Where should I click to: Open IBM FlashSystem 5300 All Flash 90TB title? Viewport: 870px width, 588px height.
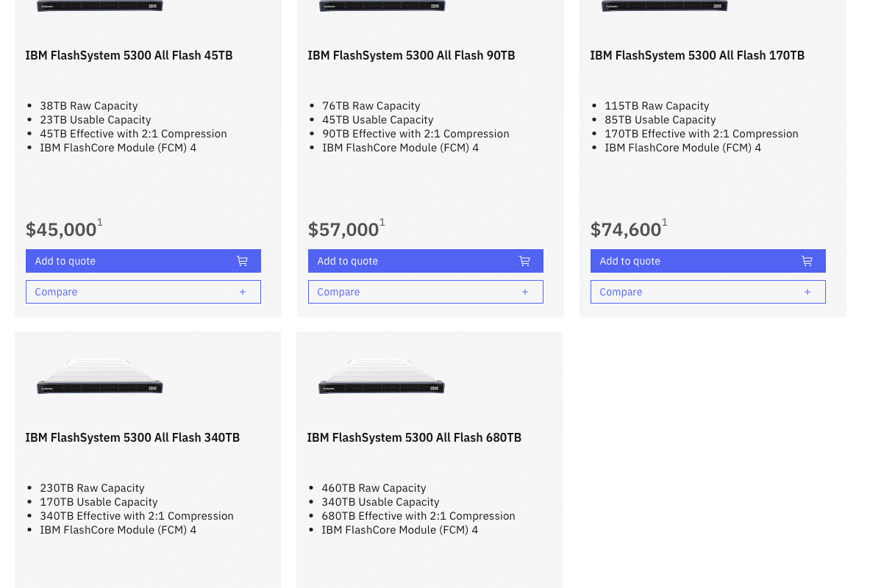click(x=411, y=55)
